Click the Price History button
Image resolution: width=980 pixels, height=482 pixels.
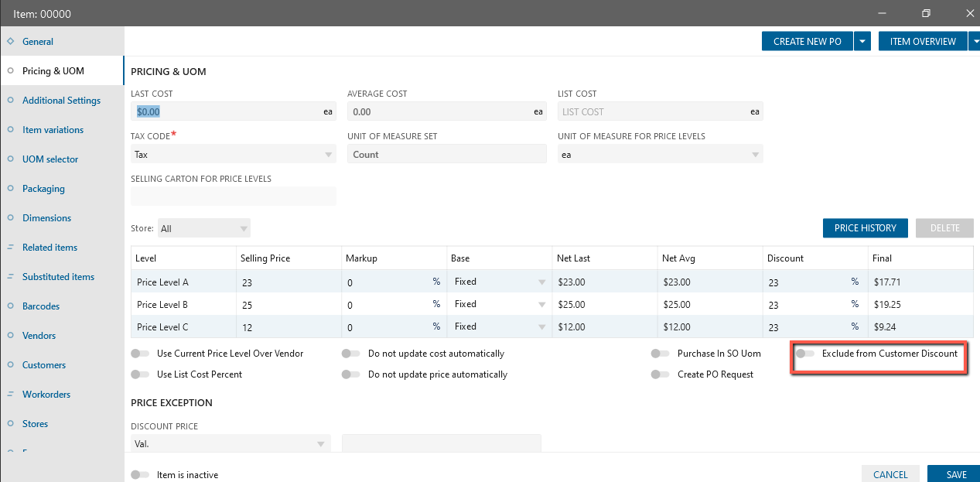pos(865,228)
